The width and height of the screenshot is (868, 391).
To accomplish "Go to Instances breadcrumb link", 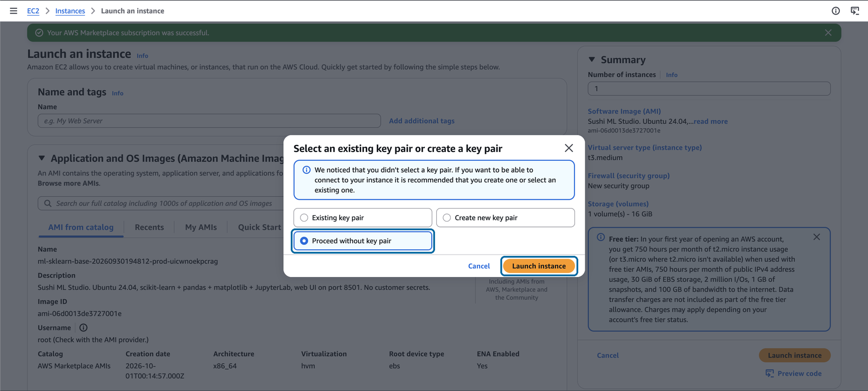I will tap(70, 11).
